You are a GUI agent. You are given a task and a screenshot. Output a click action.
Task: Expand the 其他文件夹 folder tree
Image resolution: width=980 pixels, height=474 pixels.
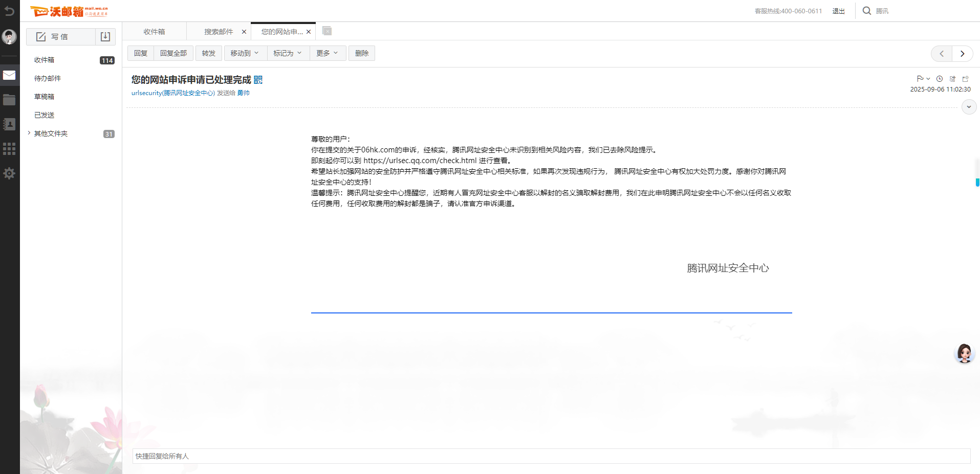[29, 133]
